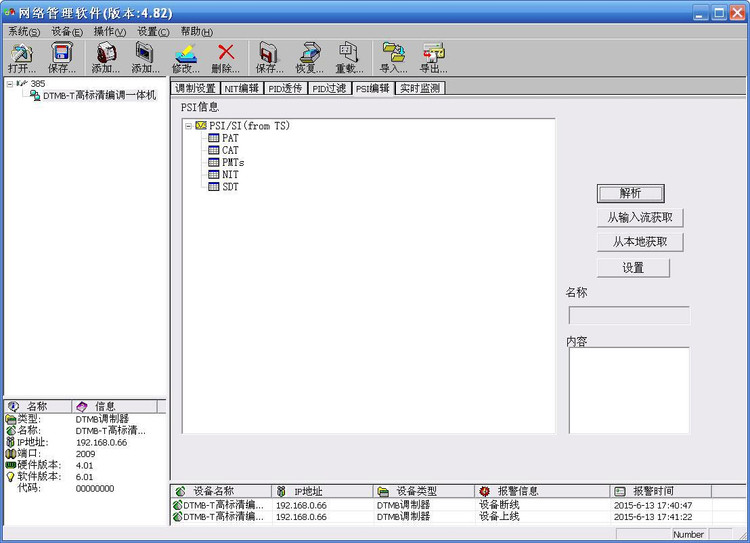
Task: Click the 从输入流获取 button
Action: [640, 218]
